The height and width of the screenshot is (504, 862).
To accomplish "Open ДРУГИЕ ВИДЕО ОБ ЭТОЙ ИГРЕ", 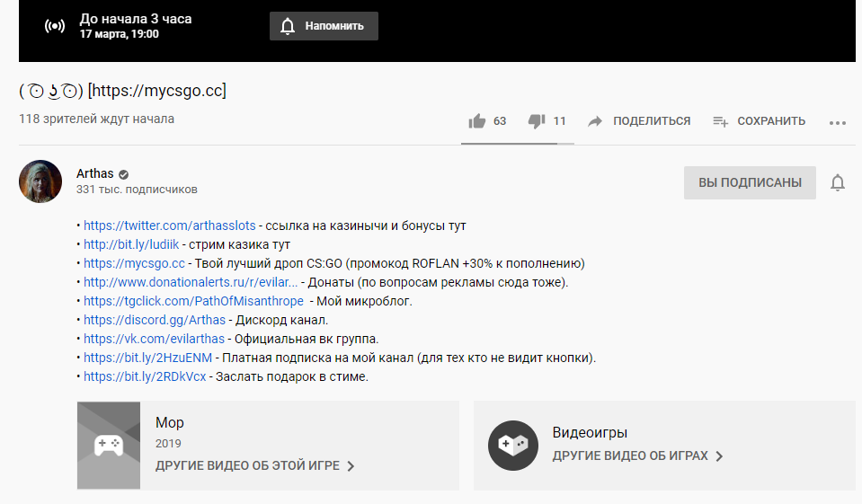I will coord(247,465).
